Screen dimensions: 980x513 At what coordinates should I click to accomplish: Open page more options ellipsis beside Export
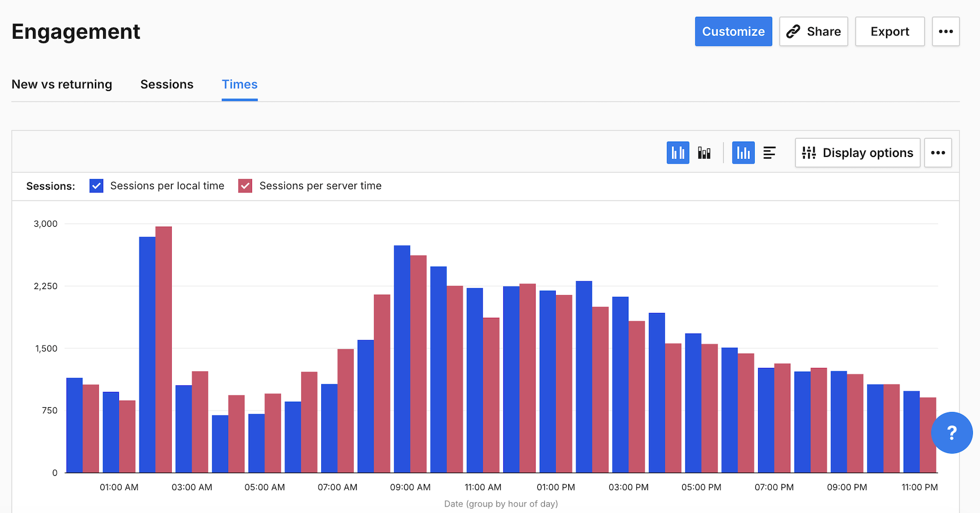[x=946, y=32]
